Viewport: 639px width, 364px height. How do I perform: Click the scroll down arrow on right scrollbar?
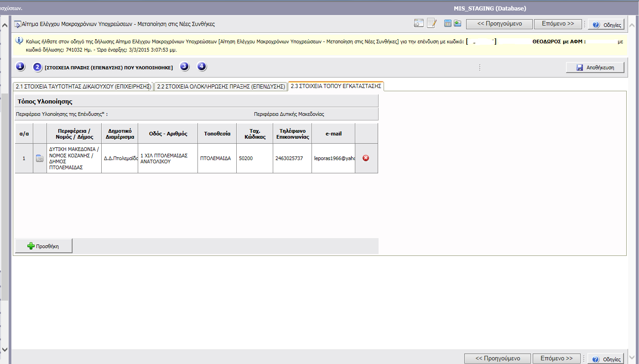pyautogui.click(x=633, y=357)
